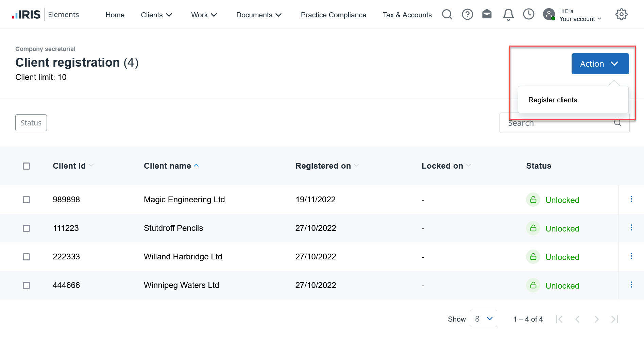The image size is (644, 342).
Task: Expand the Clients menu dropdown
Action: 156,15
